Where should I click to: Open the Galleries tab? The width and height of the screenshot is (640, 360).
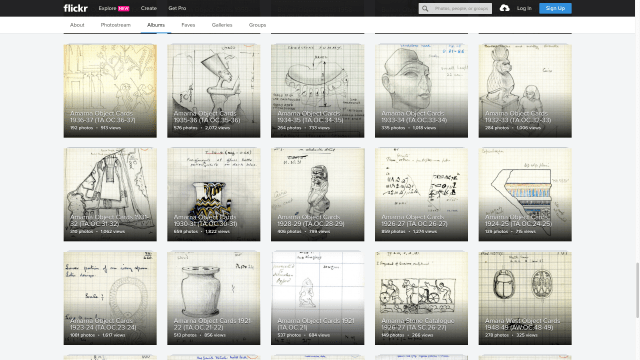pos(222,25)
